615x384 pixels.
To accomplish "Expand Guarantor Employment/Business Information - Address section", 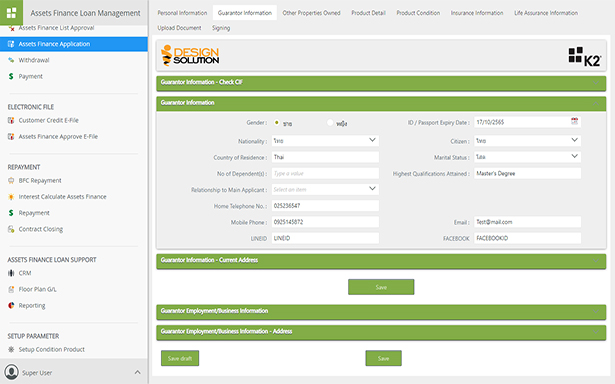I will [x=596, y=332].
